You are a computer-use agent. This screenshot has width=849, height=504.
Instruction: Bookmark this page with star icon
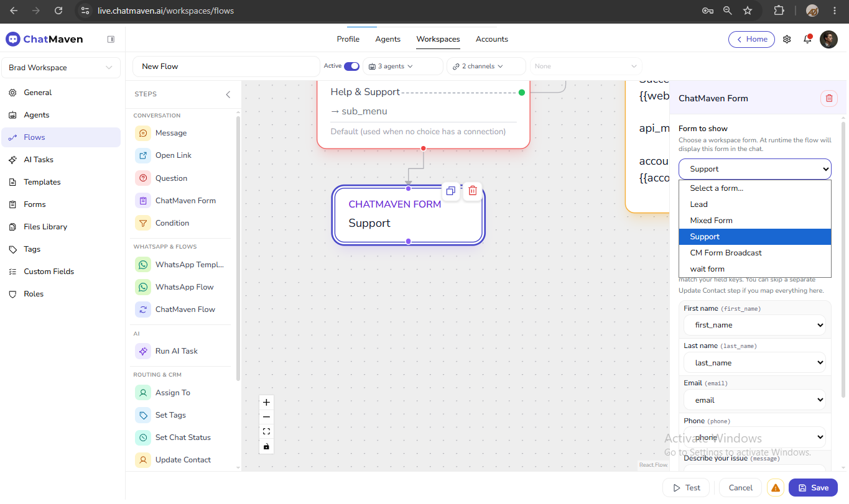pos(748,11)
